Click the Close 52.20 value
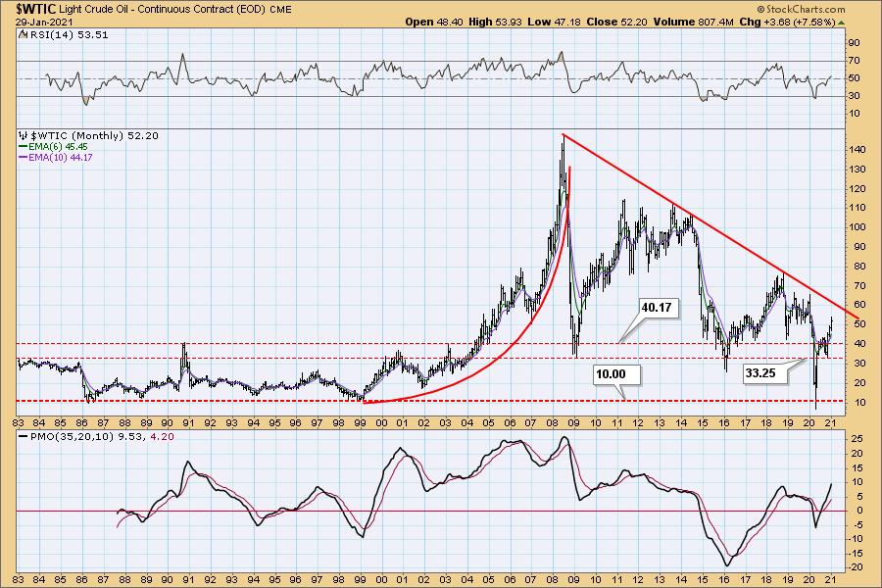Image resolution: width=882 pixels, height=588 pixels. (616, 22)
